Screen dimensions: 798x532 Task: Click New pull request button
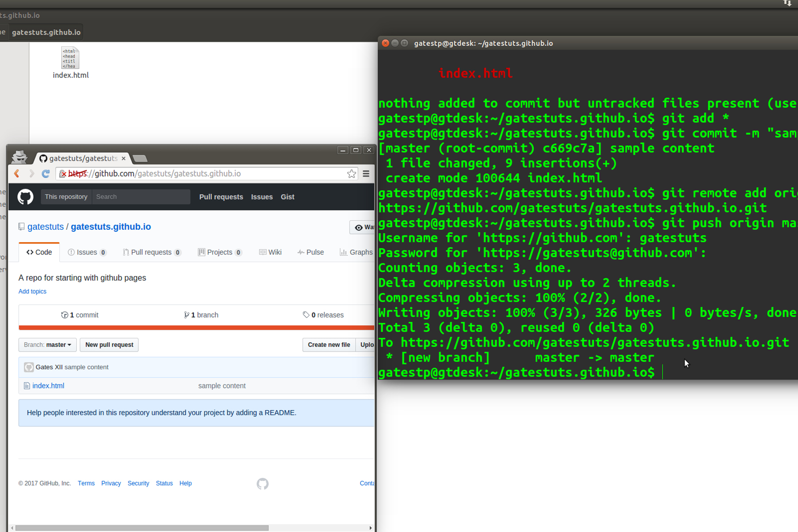109,345
